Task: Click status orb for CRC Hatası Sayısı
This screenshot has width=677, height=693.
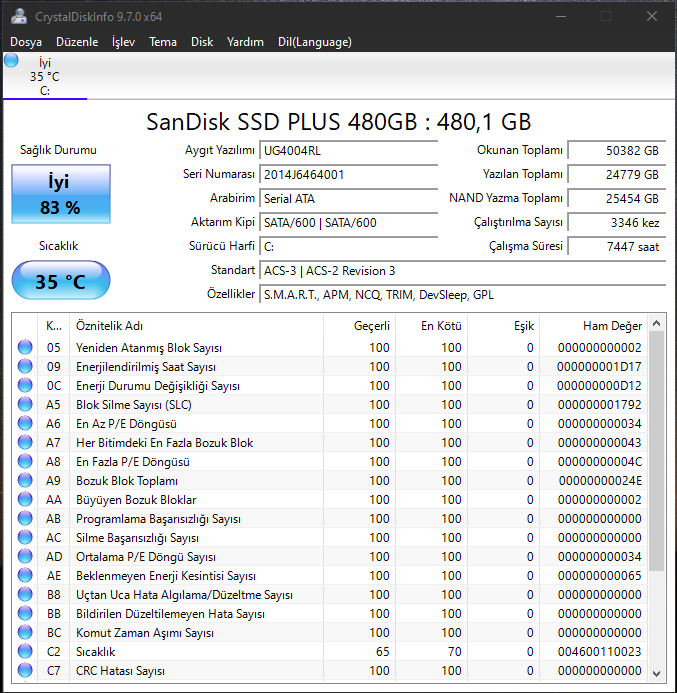Action: 25,670
